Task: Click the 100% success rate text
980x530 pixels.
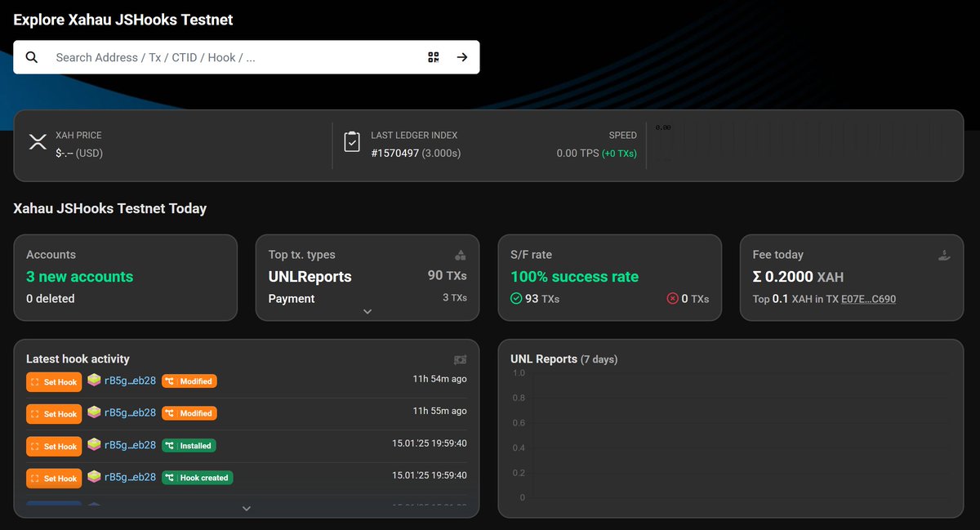Action: [574, 277]
